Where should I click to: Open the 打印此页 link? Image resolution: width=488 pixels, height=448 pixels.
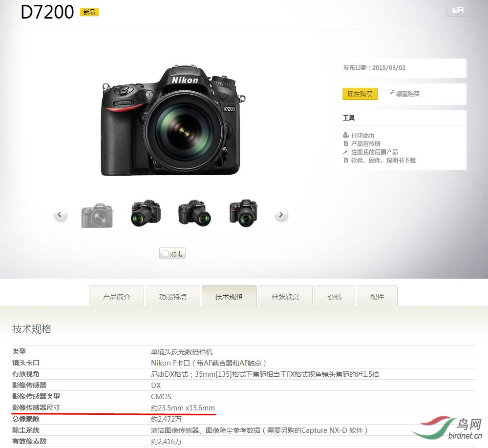(x=363, y=135)
